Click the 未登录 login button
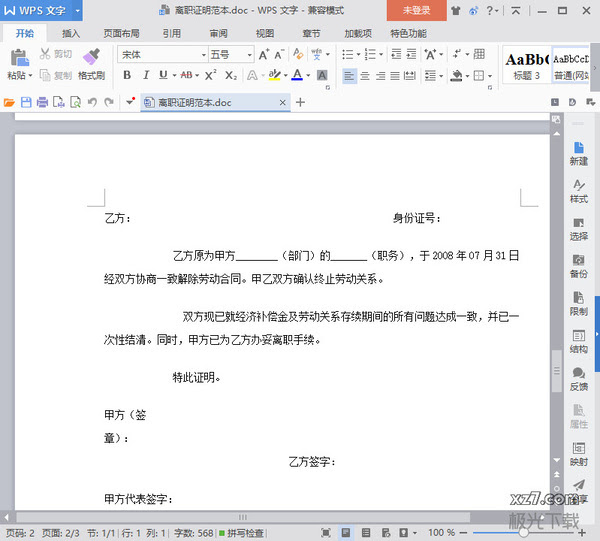The height and width of the screenshot is (541, 600). coord(416,10)
